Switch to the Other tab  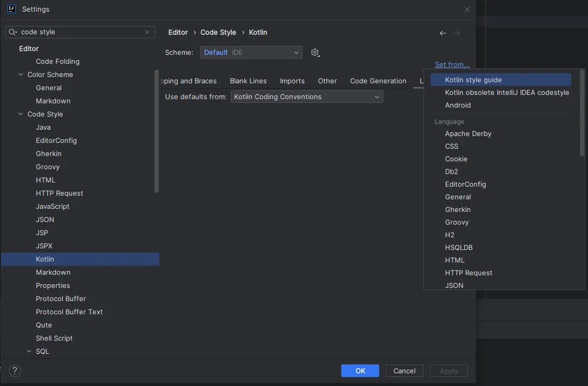click(327, 81)
